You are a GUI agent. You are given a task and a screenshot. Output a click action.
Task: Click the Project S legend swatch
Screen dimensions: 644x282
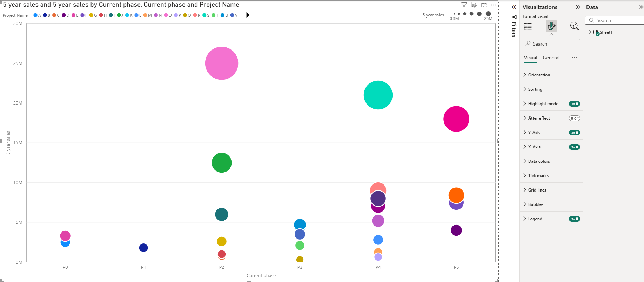click(204, 15)
